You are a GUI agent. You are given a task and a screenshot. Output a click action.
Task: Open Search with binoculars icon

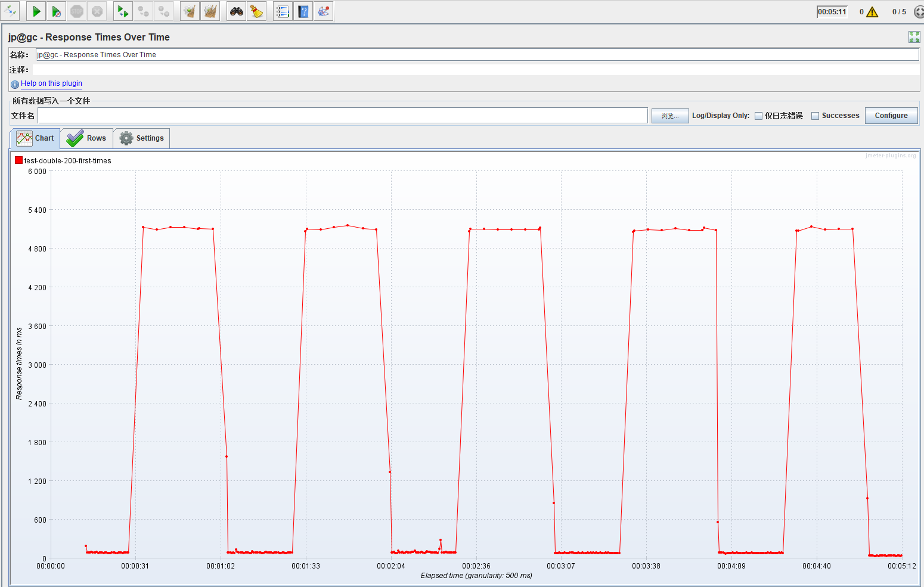[237, 11]
